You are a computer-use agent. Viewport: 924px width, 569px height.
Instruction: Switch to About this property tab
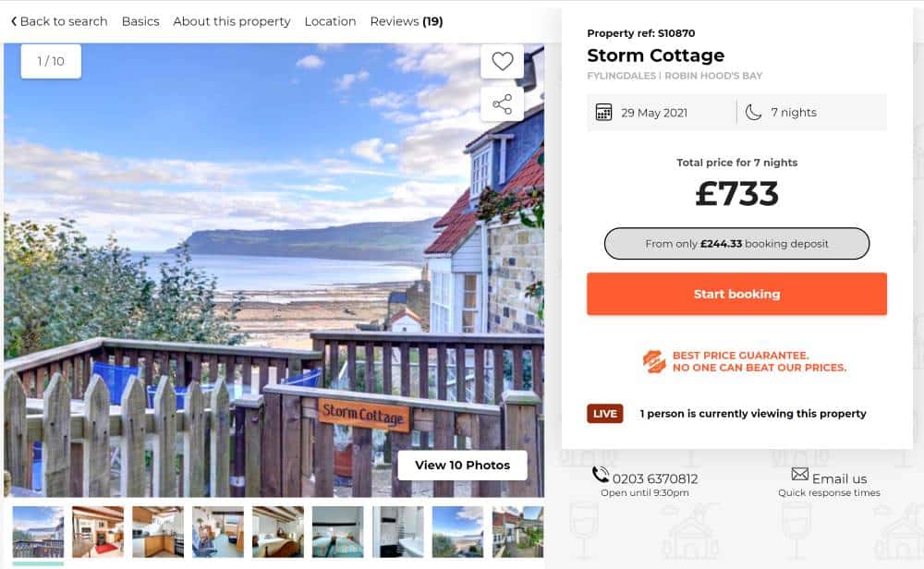[x=232, y=21]
